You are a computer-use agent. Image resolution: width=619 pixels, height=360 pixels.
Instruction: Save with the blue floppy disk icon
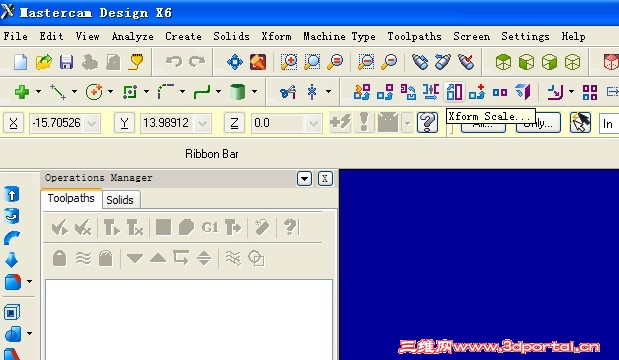(x=66, y=62)
